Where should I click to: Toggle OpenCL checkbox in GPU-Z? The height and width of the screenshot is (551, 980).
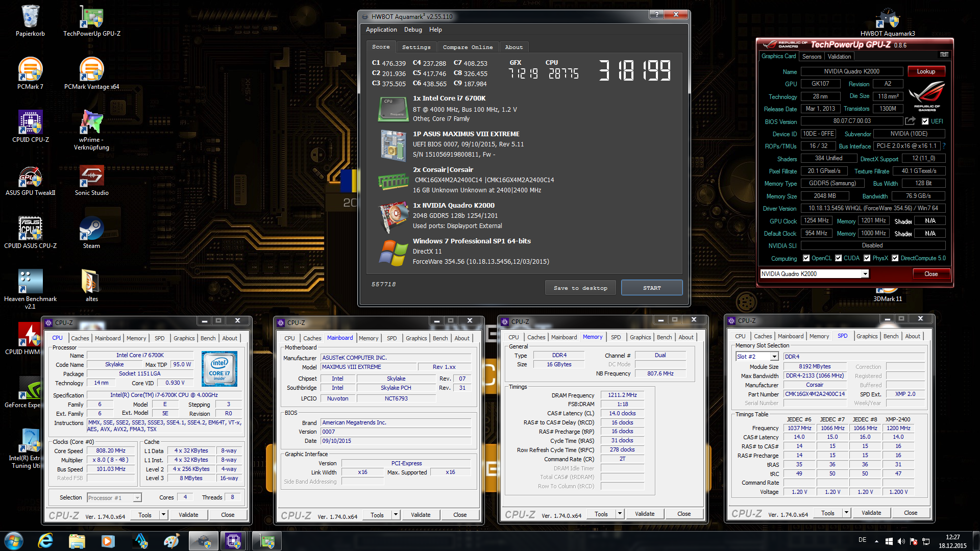tap(806, 258)
